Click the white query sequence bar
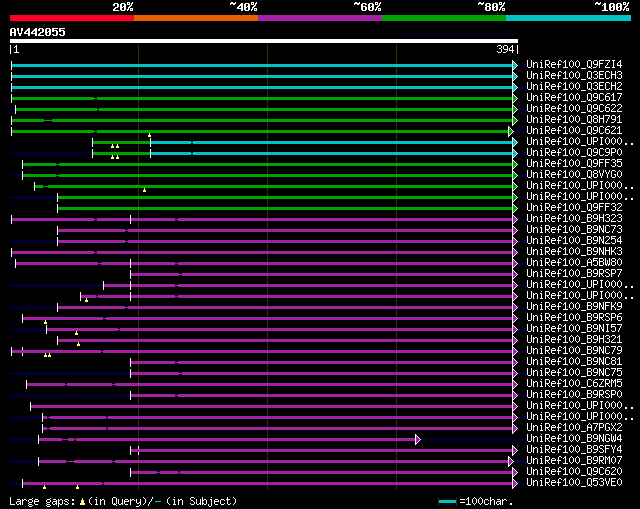The image size is (640, 509). pos(264,41)
